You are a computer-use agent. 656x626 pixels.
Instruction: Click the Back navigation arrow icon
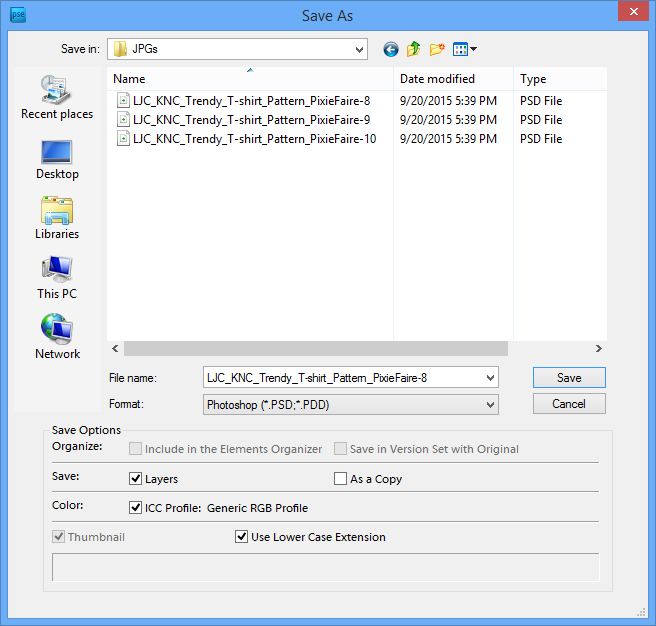390,49
